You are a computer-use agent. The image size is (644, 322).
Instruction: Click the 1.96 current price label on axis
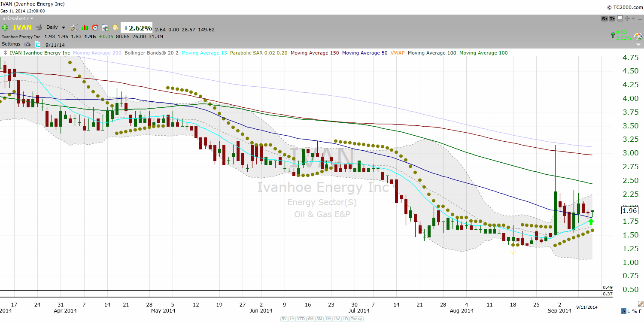coord(630,210)
